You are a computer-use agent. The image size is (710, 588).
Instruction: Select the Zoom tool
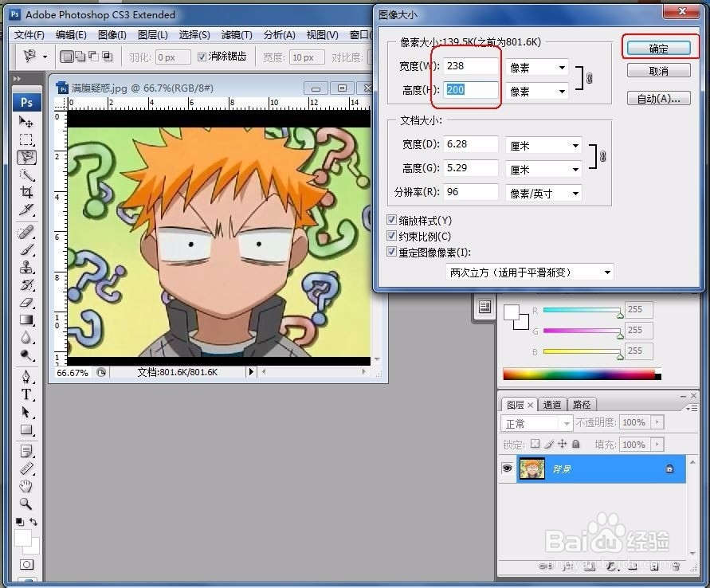25,504
